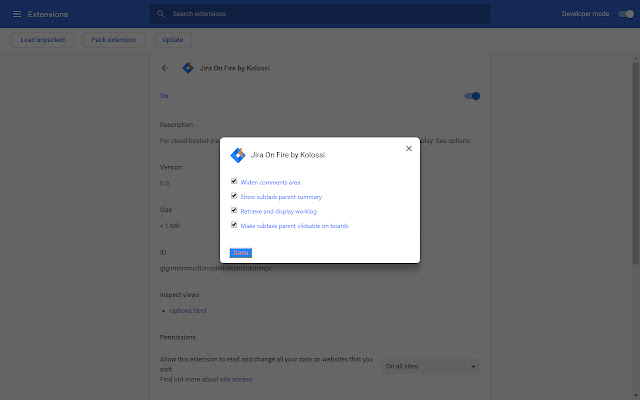Click the Widen comments area label
The image size is (640, 400).
(x=270, y=182)
